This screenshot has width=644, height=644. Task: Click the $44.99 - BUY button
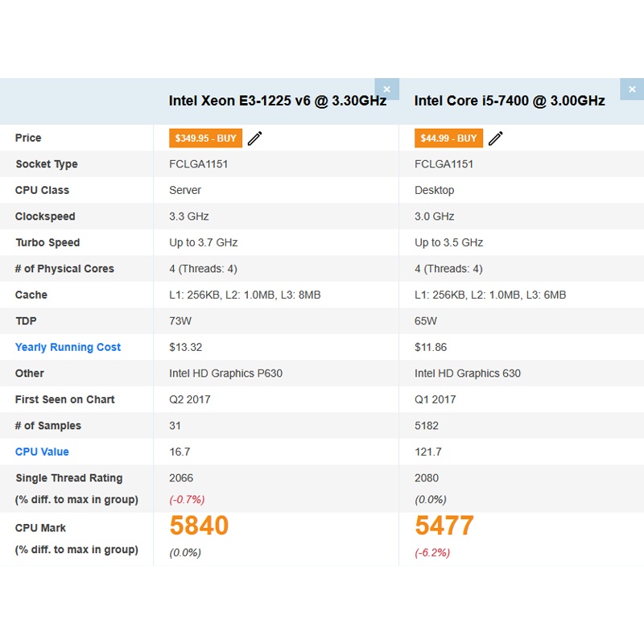[x=448, y=138]
